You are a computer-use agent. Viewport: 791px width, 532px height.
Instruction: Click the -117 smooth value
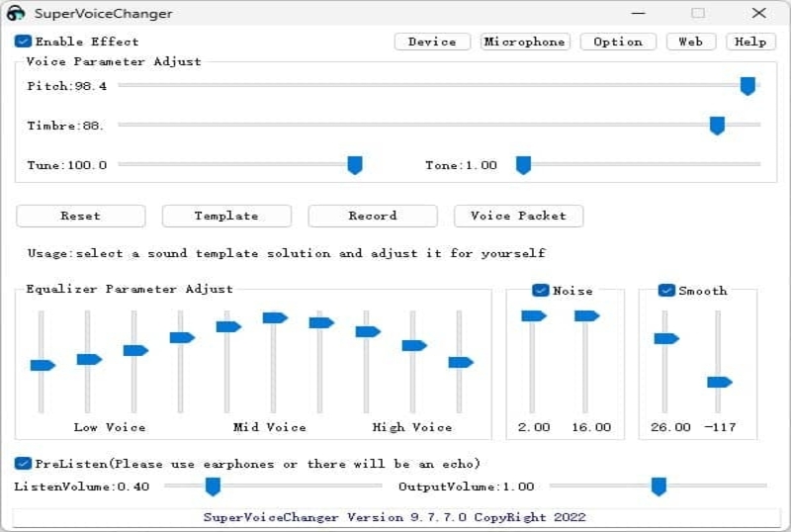(720, 427)
